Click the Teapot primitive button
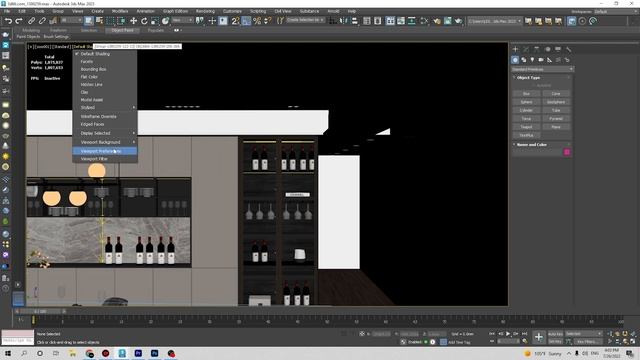This screenshot has height=360, width=640. tap(527, 127)
